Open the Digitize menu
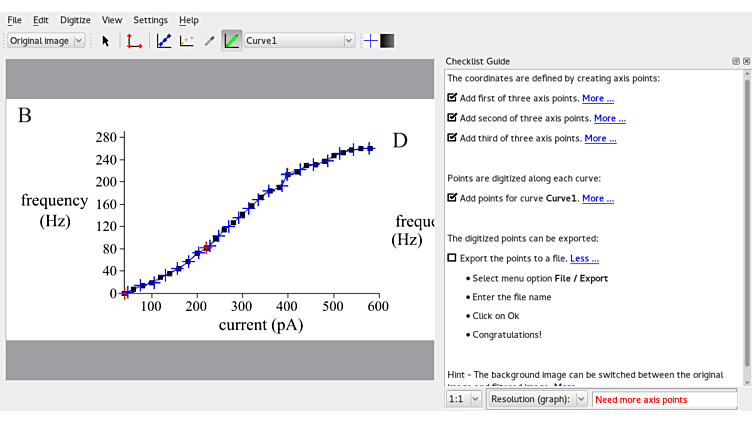This screenshot has width=752, height=423. click(x=75, y=20)
